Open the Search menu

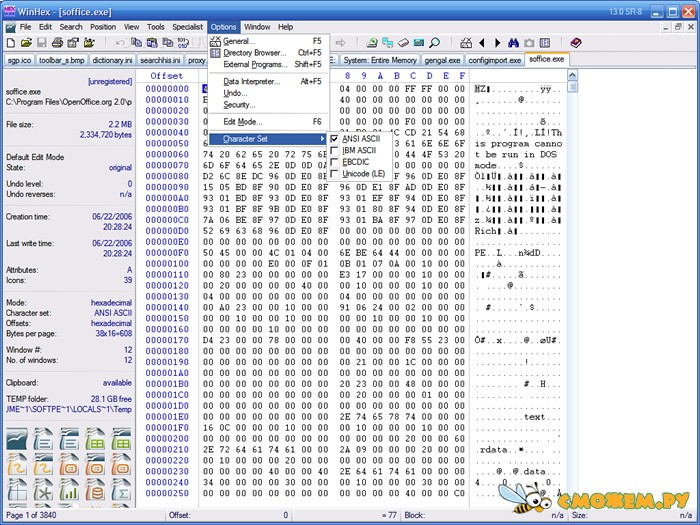71,27
